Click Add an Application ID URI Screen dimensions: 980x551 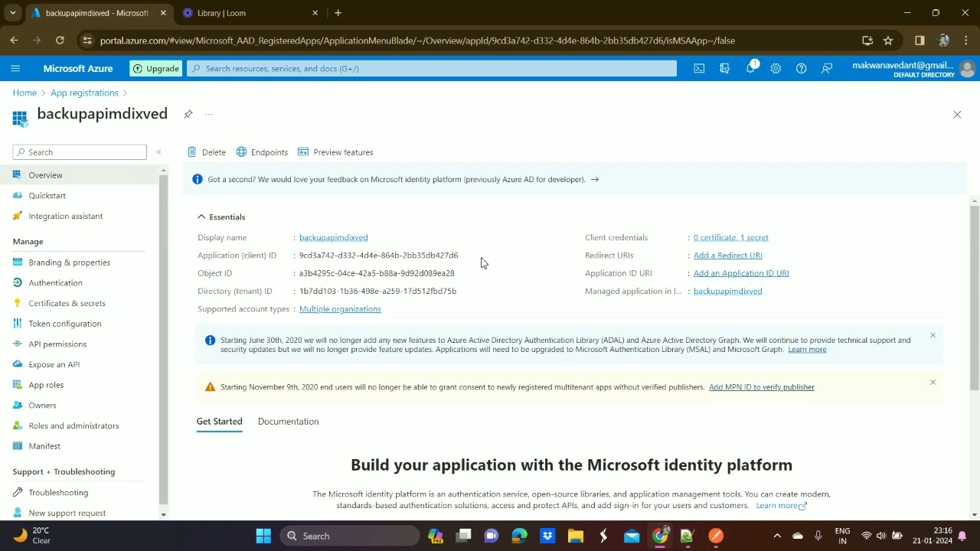tap(741, 273)
